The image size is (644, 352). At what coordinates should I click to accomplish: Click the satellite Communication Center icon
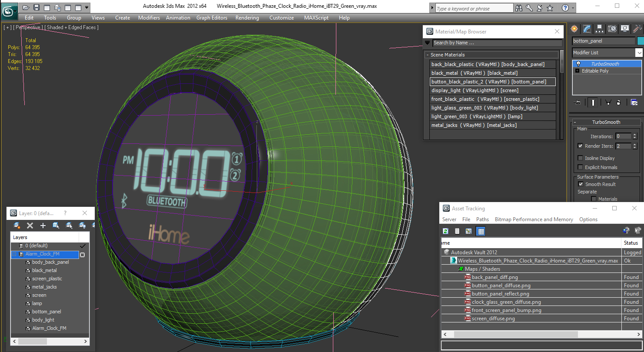pyautogui.click(x=539, y=8)
